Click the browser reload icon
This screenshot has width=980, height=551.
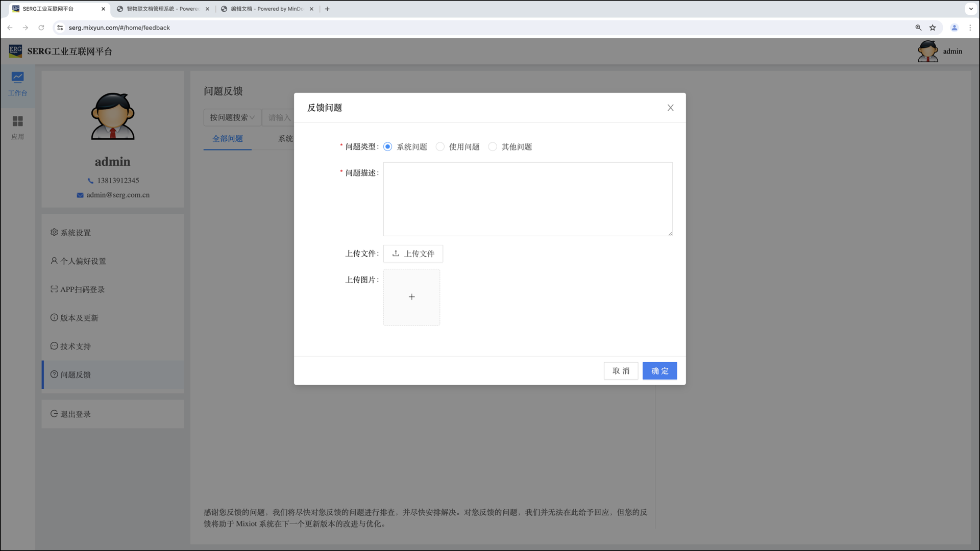41,28
